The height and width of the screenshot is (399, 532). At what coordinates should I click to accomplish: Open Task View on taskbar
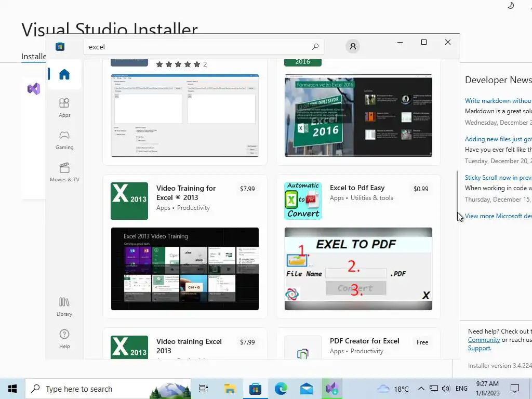(204, 389)
